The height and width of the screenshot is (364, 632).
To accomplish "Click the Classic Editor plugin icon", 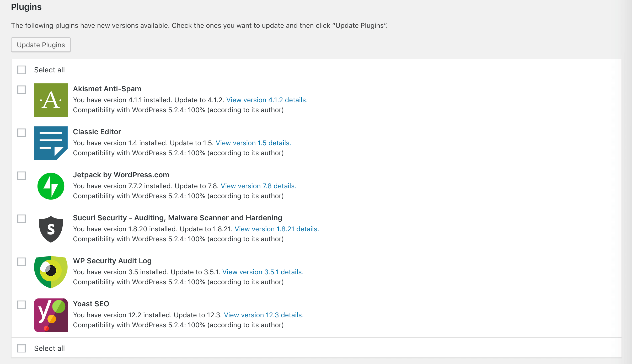I will click(51, 143).
